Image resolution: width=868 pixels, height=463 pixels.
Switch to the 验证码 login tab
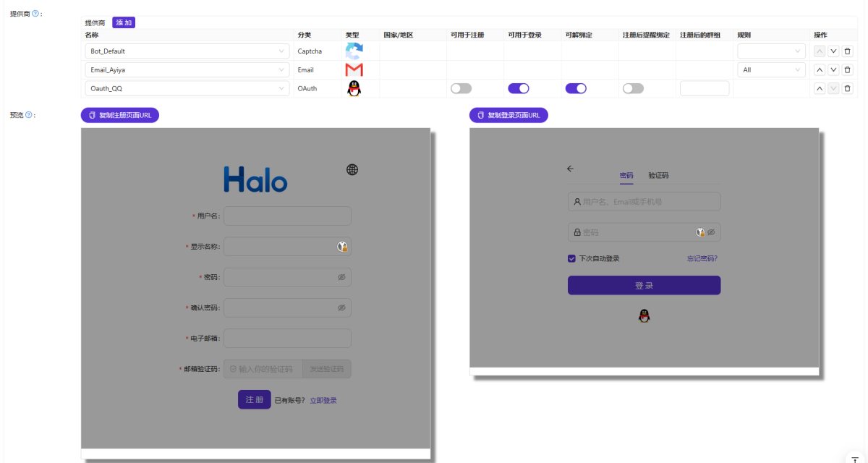tap(658, 176)
